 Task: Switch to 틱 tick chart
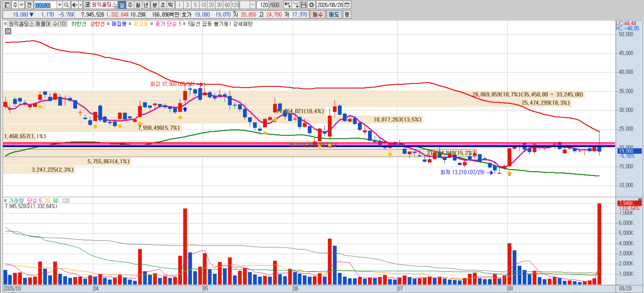tap(171, 5)
